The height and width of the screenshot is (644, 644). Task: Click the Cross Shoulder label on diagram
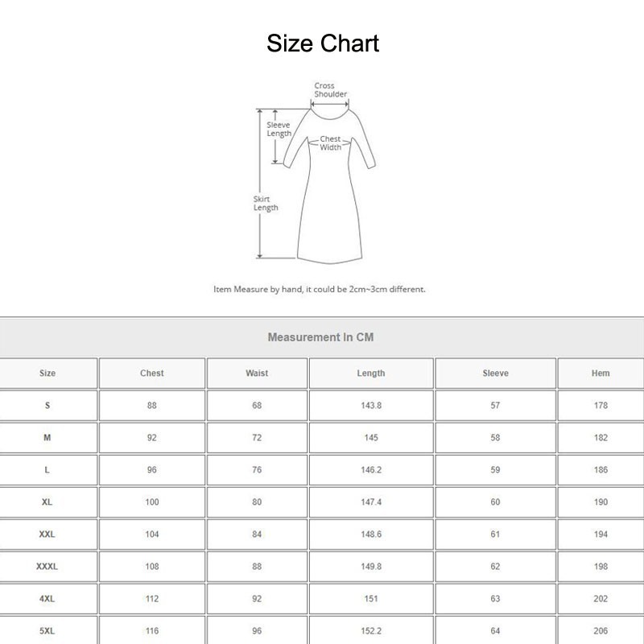click(330, 90)
